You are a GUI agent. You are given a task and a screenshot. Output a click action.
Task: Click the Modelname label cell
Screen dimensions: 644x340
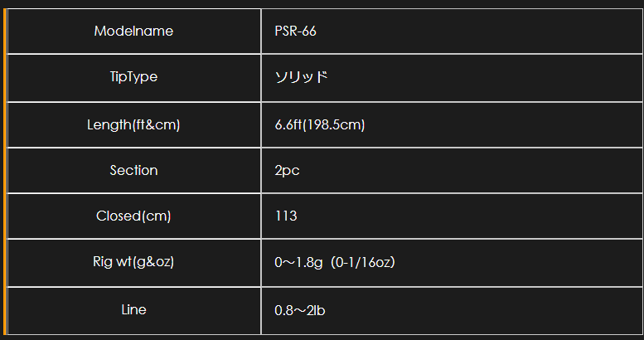click(x=133, y=32)
